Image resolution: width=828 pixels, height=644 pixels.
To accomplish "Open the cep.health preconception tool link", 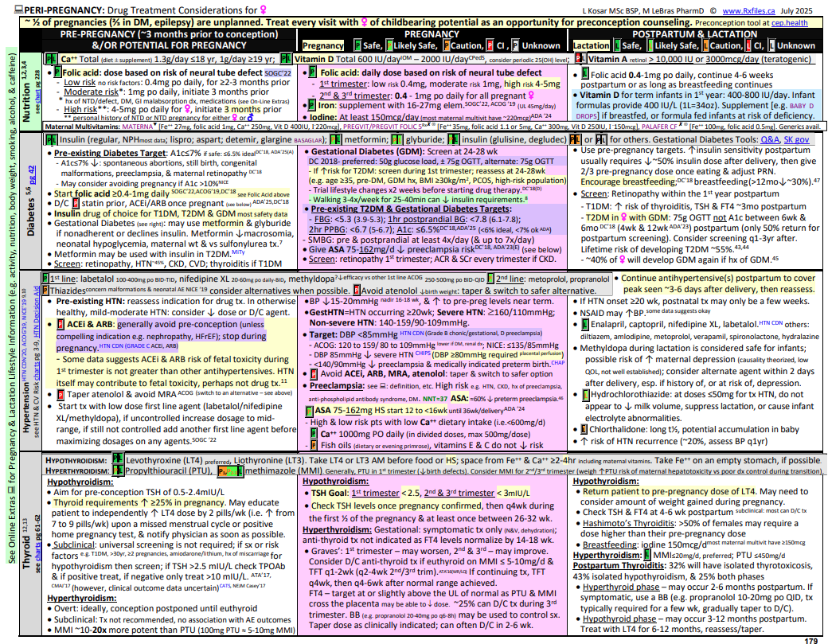I will (789, 23).
